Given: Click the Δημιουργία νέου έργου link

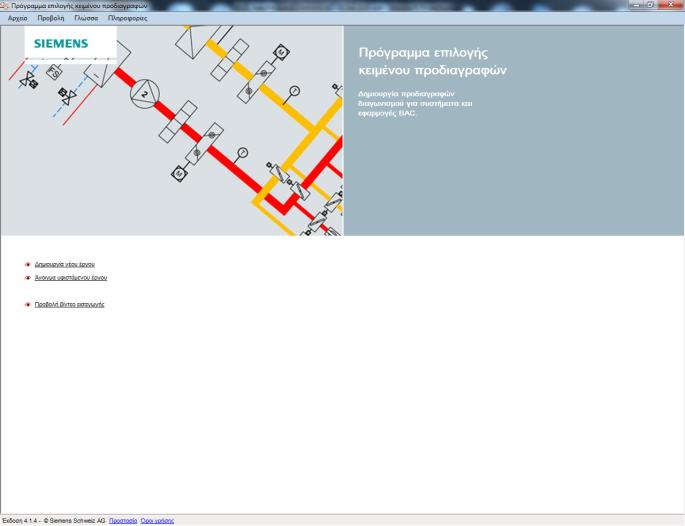Looking at the screenshot, I should 65,264.
